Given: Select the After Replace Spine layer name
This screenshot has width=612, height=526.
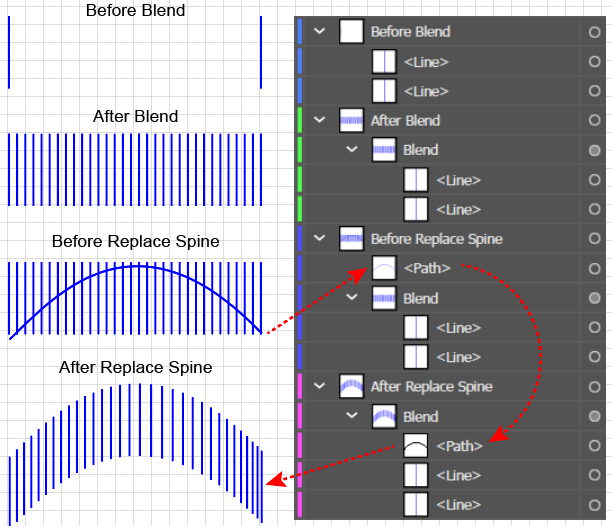Looking at the screenshot, I should [x=429, y=387].
